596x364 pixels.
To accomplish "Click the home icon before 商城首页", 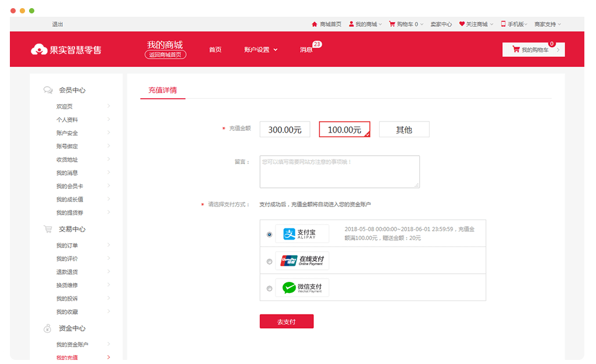I will [x=315, y=24].
